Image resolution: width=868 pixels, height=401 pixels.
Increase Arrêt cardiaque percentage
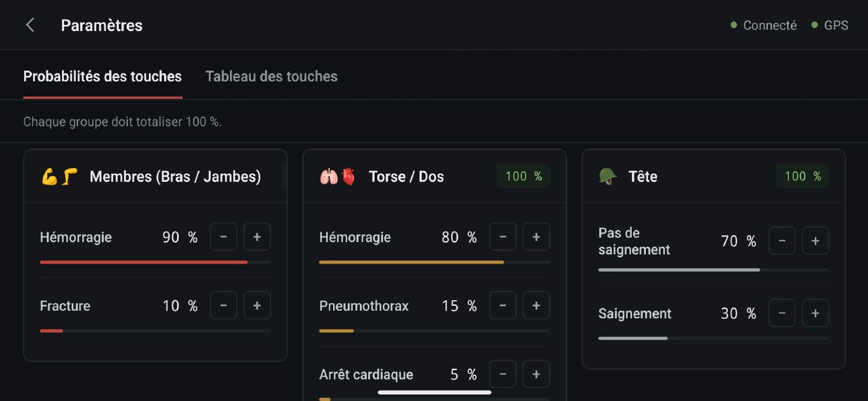536,374
